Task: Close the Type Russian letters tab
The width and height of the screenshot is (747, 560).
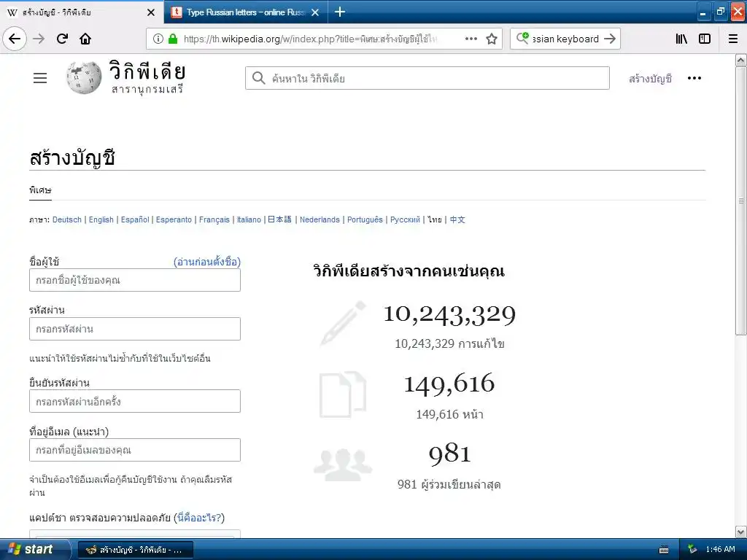Action: pyautogui.click(x=315, y=12)
